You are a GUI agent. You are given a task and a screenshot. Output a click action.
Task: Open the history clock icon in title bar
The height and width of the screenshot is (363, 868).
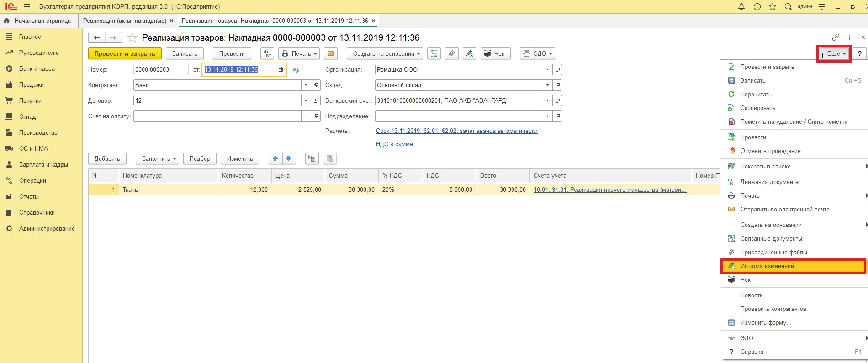click(757, 7)
